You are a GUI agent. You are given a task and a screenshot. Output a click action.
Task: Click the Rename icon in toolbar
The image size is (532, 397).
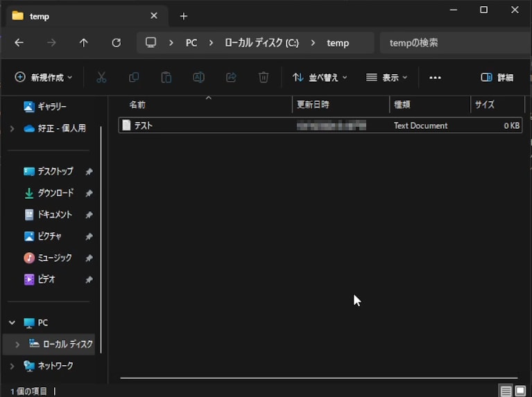[198, 78]
